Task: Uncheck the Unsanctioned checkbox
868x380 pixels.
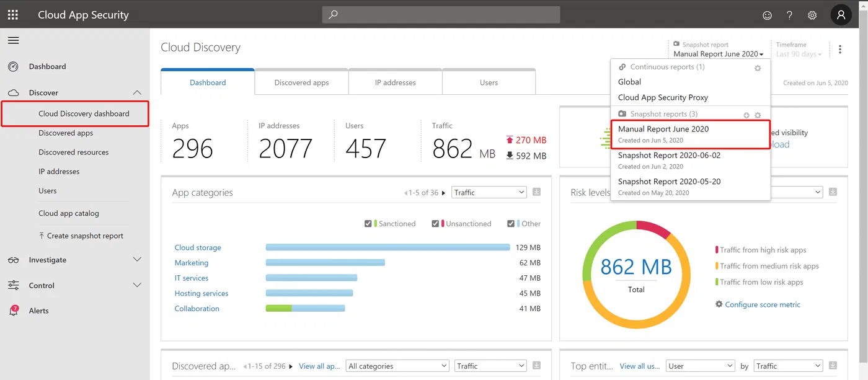Action: pos(435,224)
